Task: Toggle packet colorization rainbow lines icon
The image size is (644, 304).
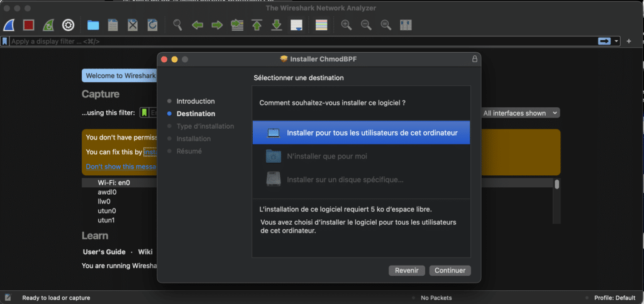Action: coord(321,25)
